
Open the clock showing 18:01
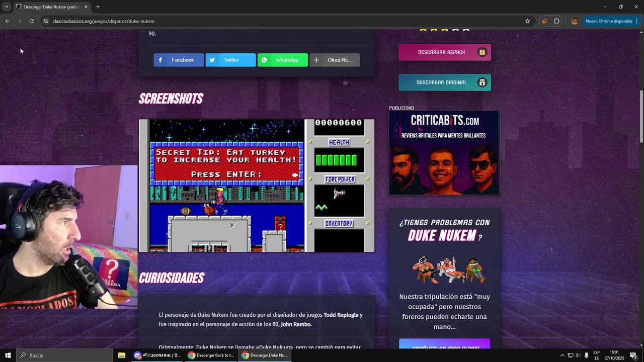point(614,355)
